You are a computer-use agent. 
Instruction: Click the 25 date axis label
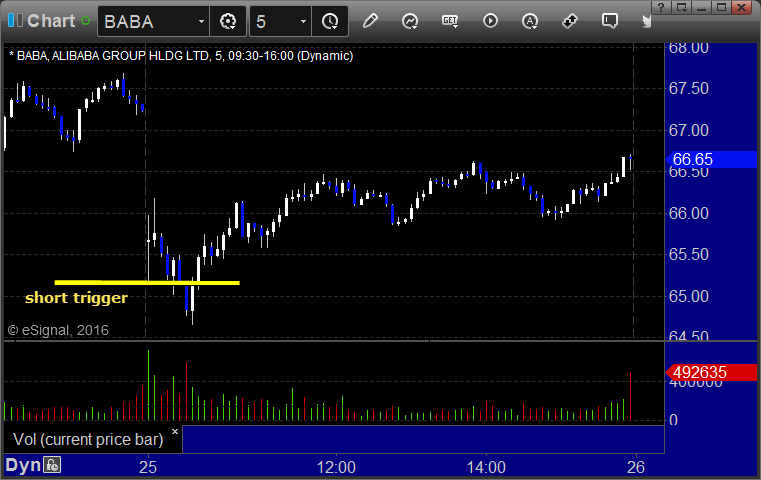(148, 467)
